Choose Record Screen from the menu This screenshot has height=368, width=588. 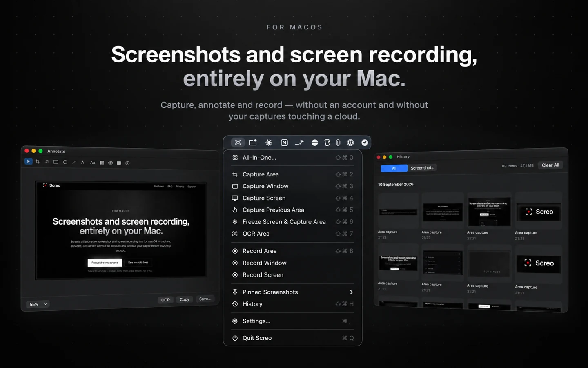tap(292, 275)
